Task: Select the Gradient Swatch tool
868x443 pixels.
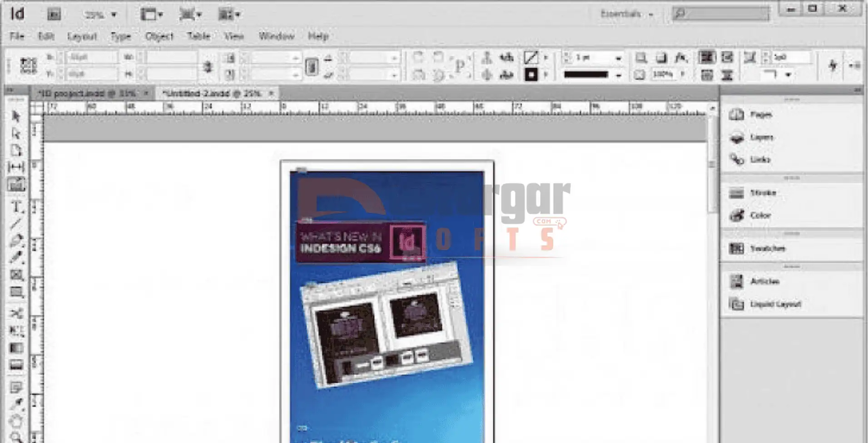Action: (x=16, y=348)
